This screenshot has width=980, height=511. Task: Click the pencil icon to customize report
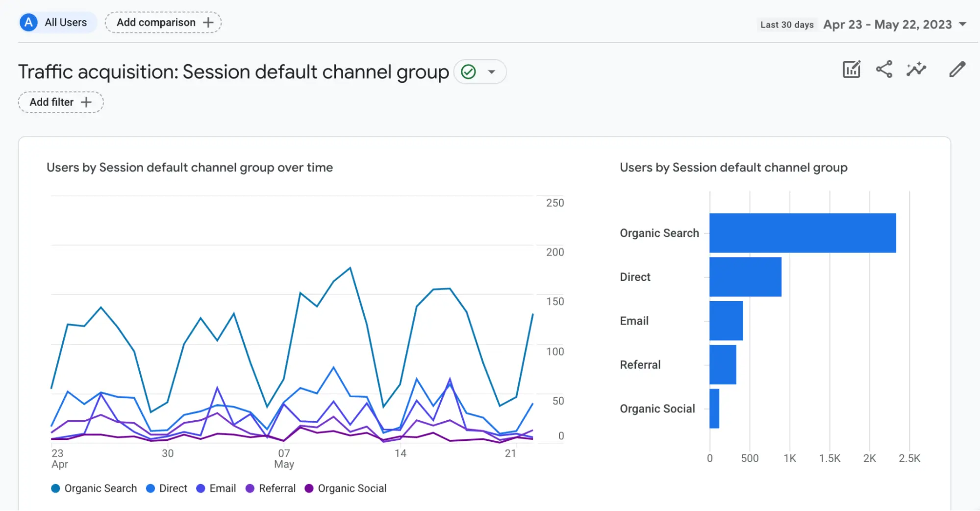(957, 70)
